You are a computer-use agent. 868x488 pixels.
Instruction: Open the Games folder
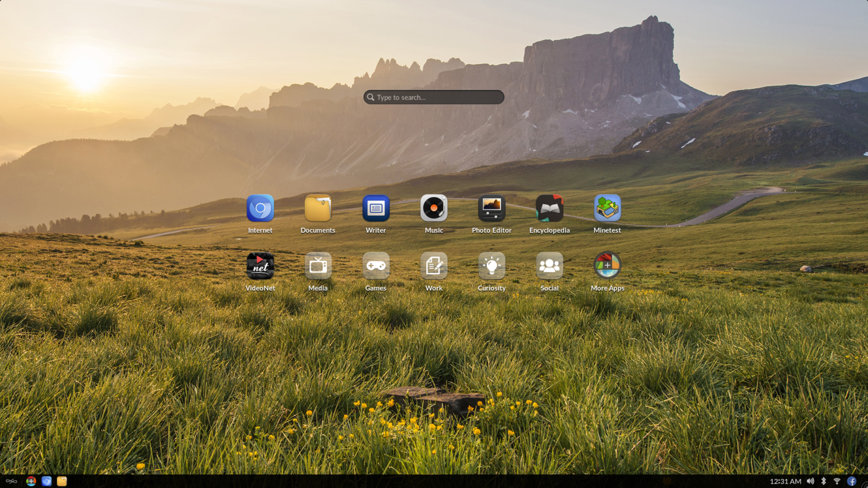pyautogui.click(x=376, y=266)
